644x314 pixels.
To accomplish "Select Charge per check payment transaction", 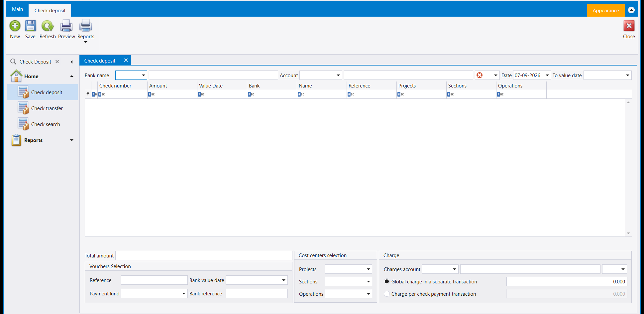I will [x=387, y=294].
